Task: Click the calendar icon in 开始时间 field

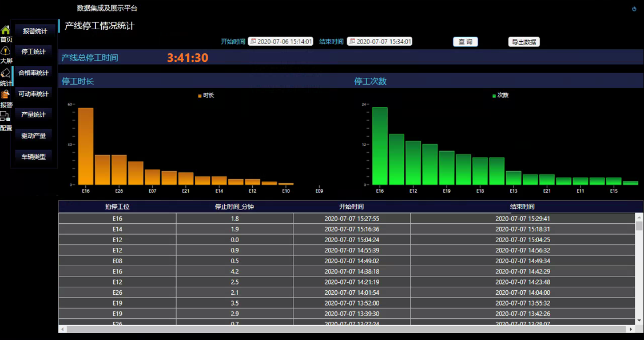Action: pos(253,42)
